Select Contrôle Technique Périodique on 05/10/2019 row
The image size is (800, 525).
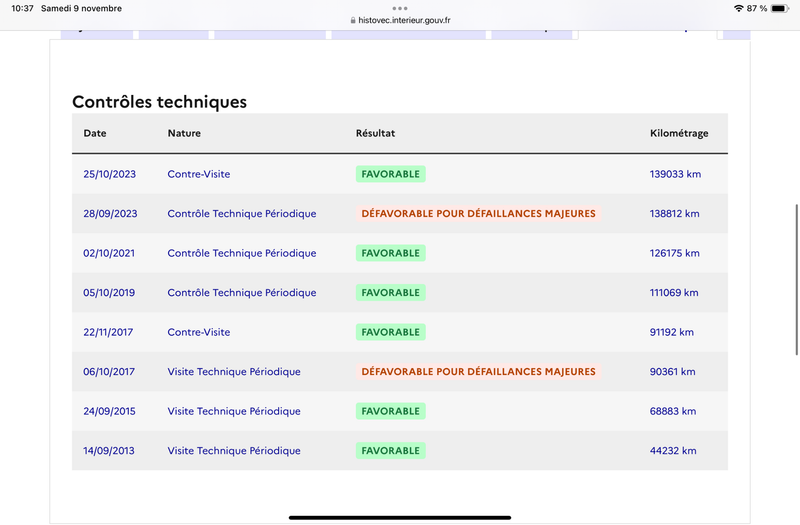tap(242, 292)
